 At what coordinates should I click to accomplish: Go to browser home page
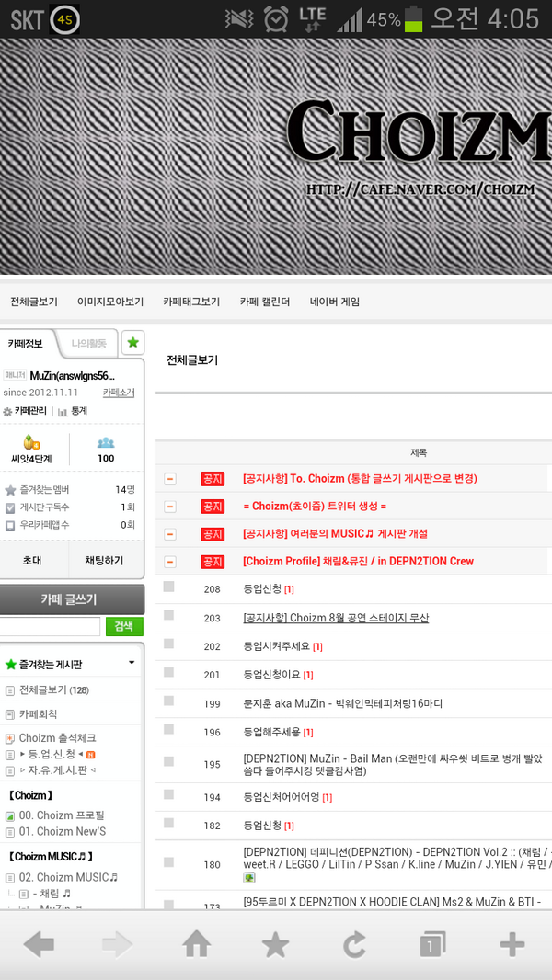(196, 944)
